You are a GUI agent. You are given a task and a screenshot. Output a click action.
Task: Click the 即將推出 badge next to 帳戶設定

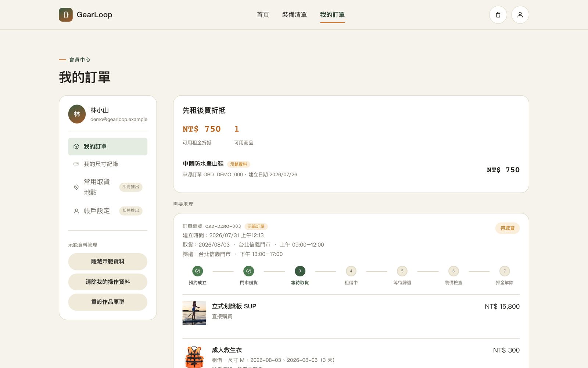[x=131, y=211]
